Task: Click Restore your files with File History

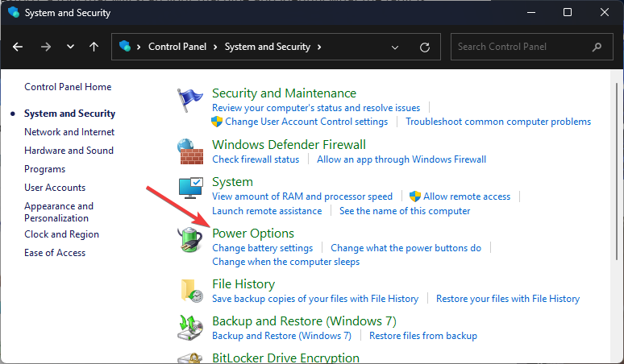Action: [508, 299]
